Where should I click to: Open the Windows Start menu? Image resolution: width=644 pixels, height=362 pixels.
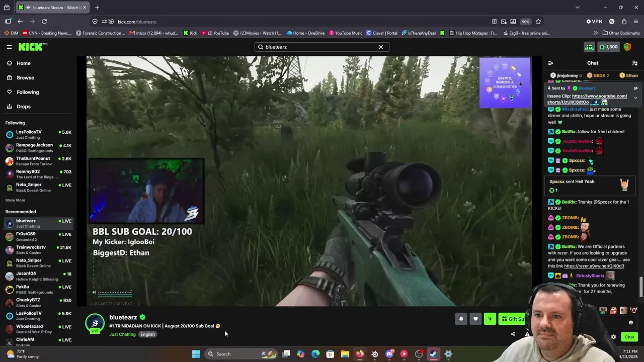[x=196, y=354]
